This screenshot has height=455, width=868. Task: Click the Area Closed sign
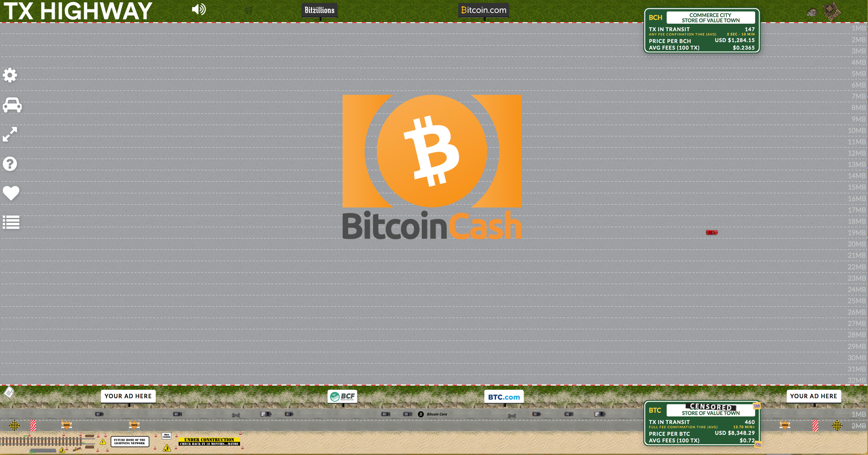pos(166,436)
